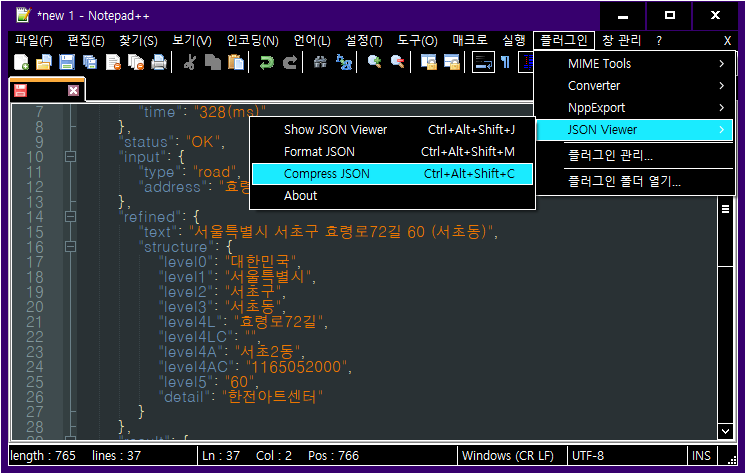Click the Open file folder icon
746x474 pixels.
click(x=44, y=62)
